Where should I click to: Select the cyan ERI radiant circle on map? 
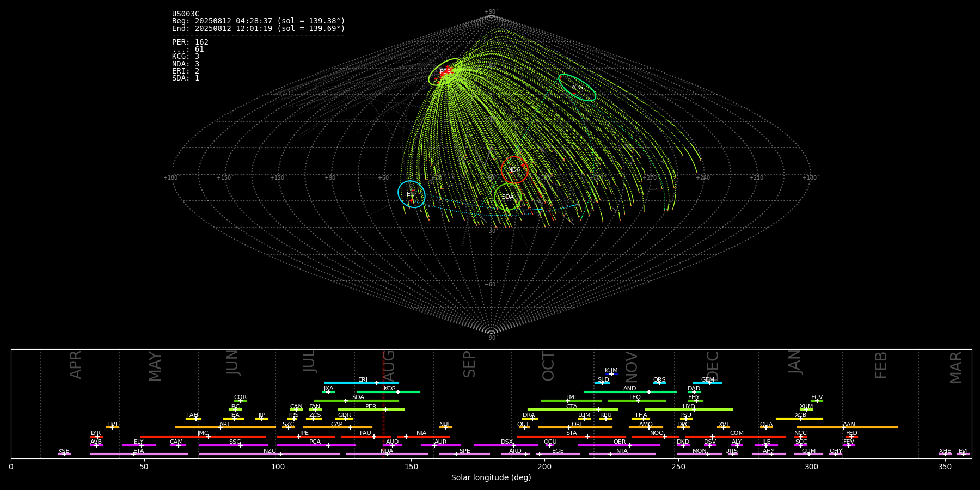(412, 194)
